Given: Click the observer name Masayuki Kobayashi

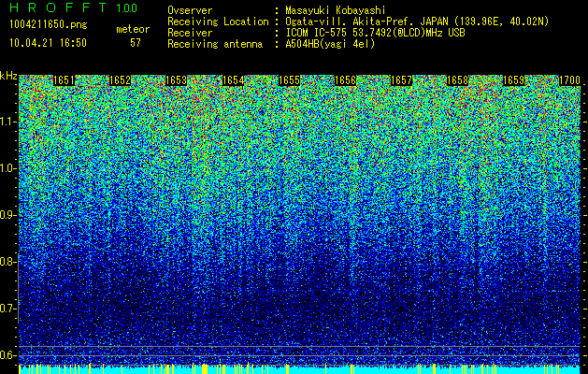Looking at the screenshot, I should (336, 10).
